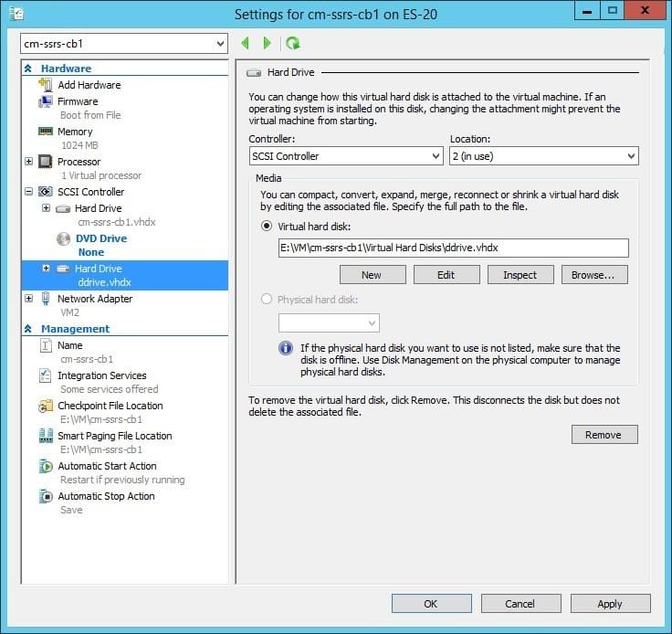Image resolution: width=672 pixels, height=634 pixels.
Task: Select Add Hardware in the tree
Action: coord(89,85)
